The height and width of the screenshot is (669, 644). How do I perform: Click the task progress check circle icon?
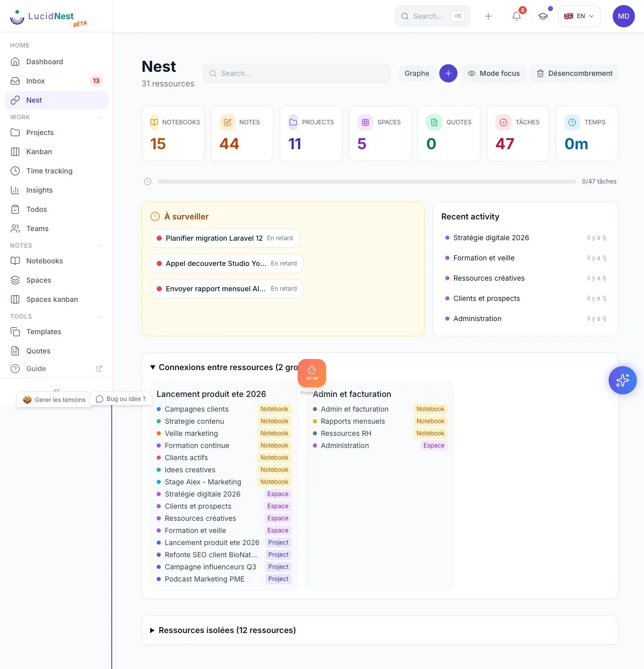[148, 182]
